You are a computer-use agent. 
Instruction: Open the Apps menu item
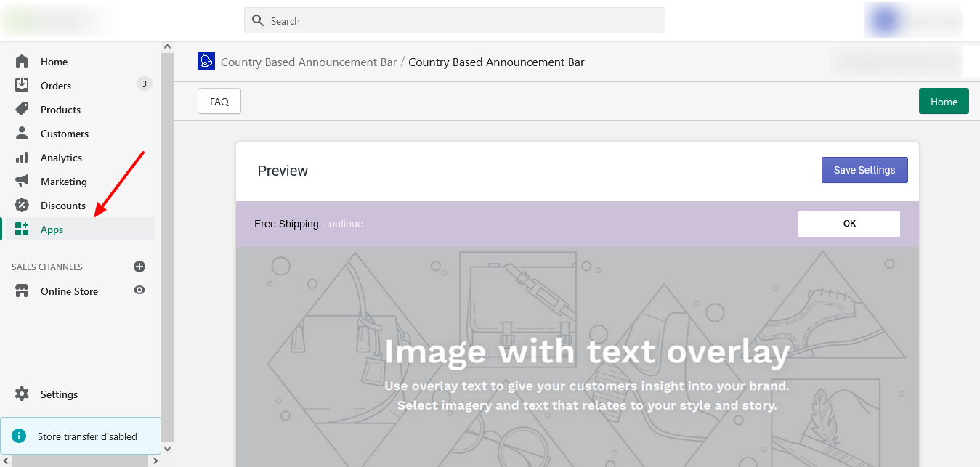(52, 230)
